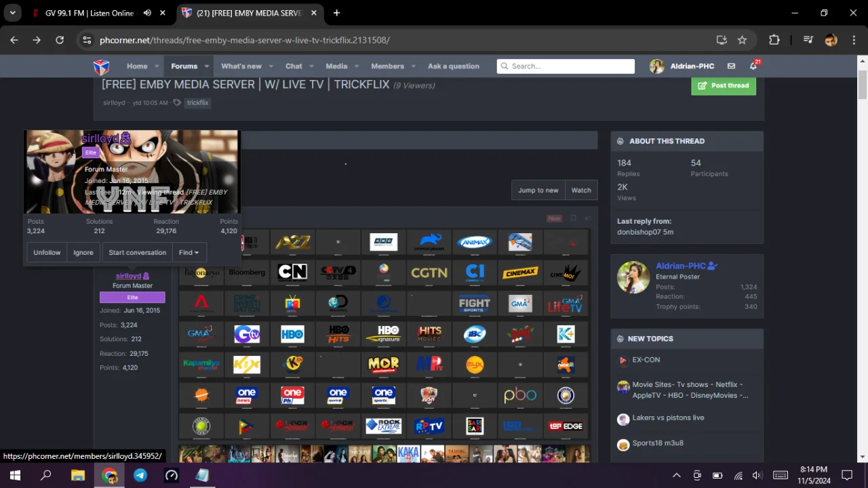This screenshot has height=488, width=868.
Task: Open the Ask a question link
Action: pyautogui.click(x=454, y=66)
